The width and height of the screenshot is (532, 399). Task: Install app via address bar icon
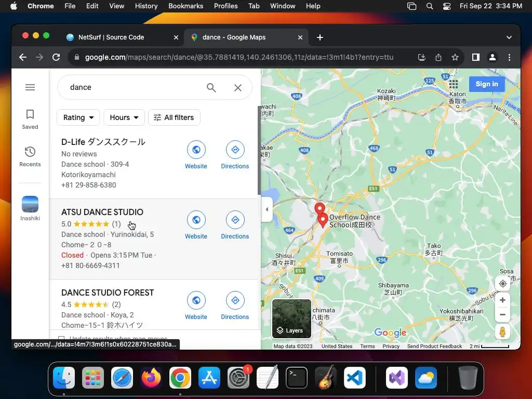click(421, 57)
